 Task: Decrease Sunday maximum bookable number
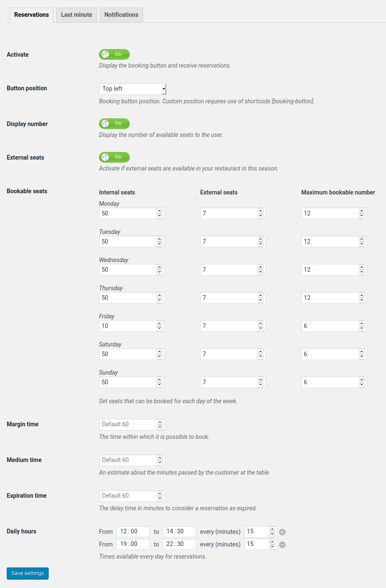pos(362,385)
